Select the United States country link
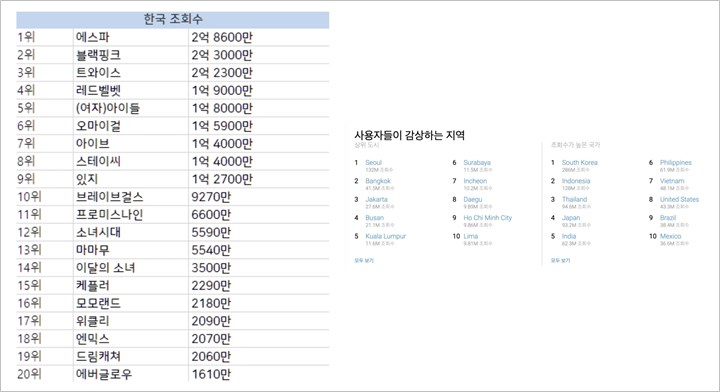 click(679, 199)
